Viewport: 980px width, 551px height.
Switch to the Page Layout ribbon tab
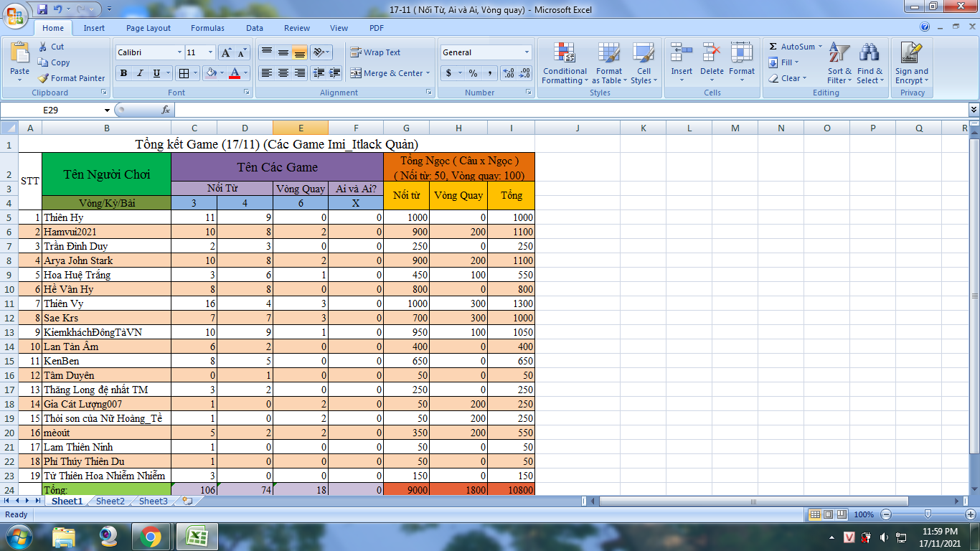[149, 28]
